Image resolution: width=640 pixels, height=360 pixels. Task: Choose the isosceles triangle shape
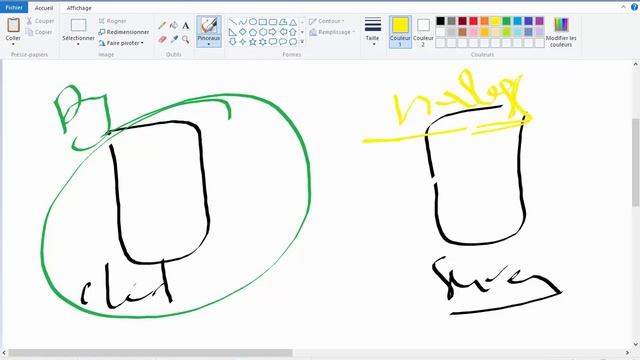coord(293,22)
